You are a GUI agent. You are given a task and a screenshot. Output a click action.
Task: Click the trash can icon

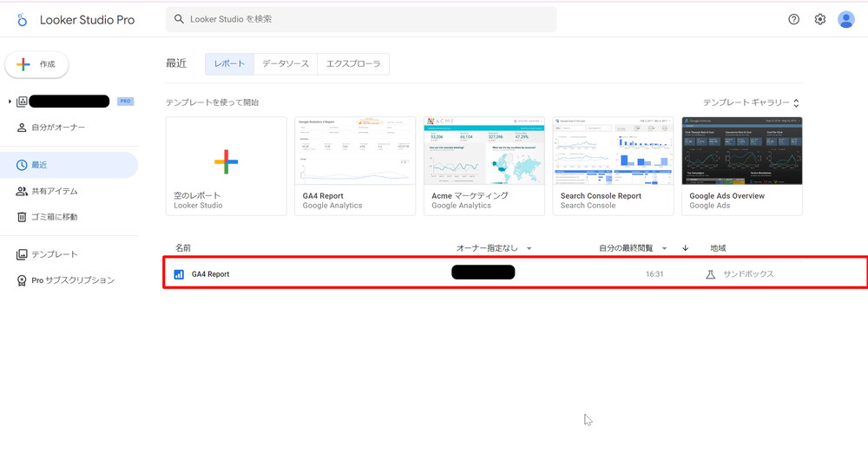point(22,217)
